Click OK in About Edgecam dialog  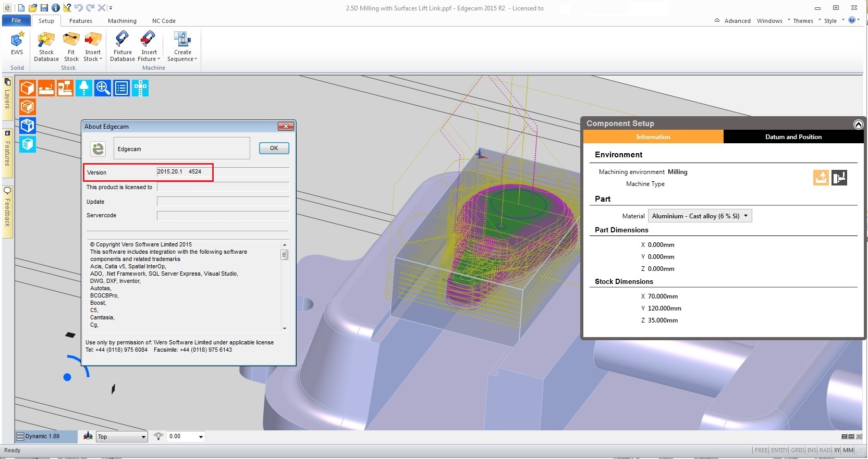pyautogui.click(x=274, y=148)
